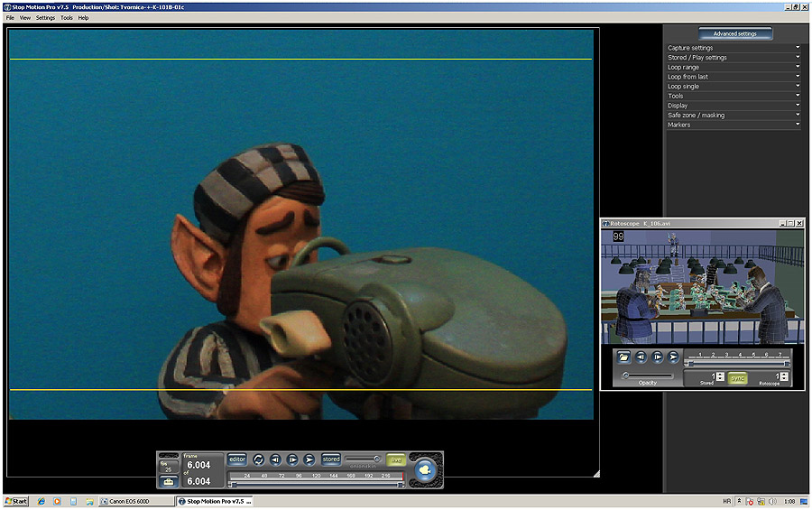Launch Internet Explorer from quick launch
Screen dimensions: 812x510
[x=41, y=501]
